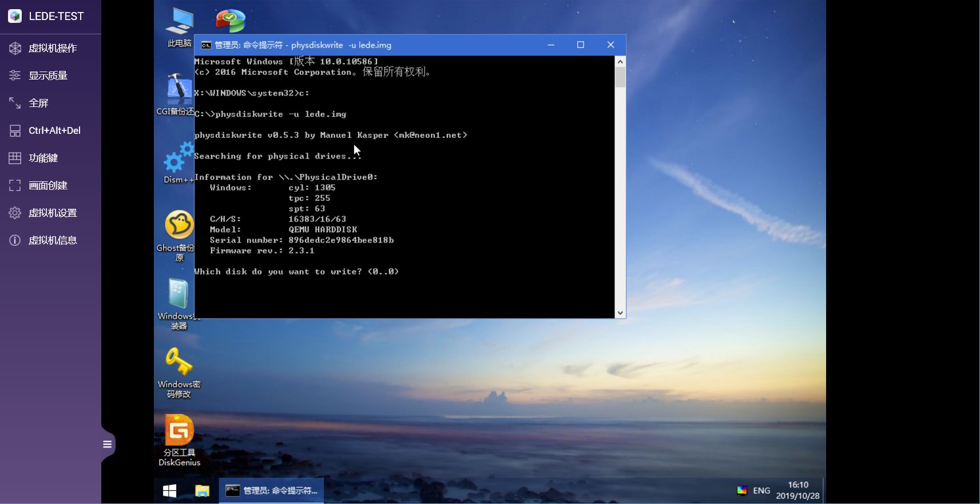Screen dimensions: 980x504
Task: Select the CGI备份还原 desktop icon
Action: click(x=177, y=94)
